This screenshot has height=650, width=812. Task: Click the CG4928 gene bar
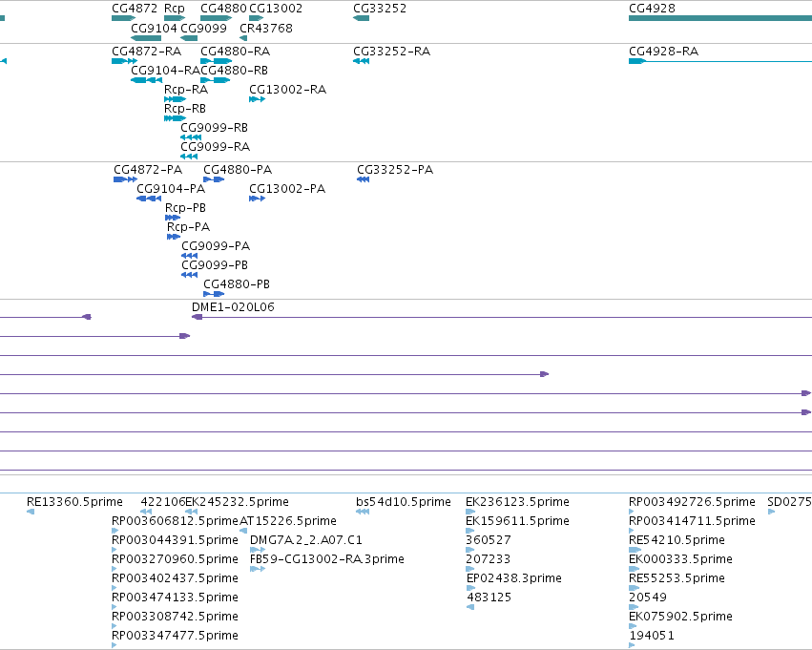click(720, 18)
